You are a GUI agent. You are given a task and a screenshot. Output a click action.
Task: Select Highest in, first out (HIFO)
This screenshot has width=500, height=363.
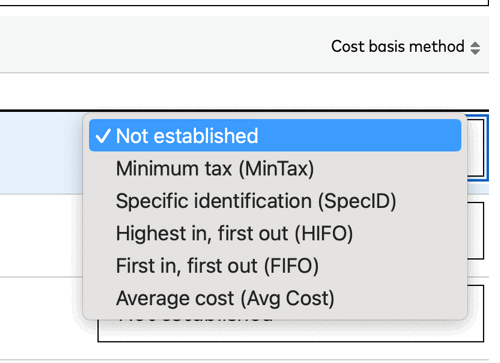coord(275,233)
